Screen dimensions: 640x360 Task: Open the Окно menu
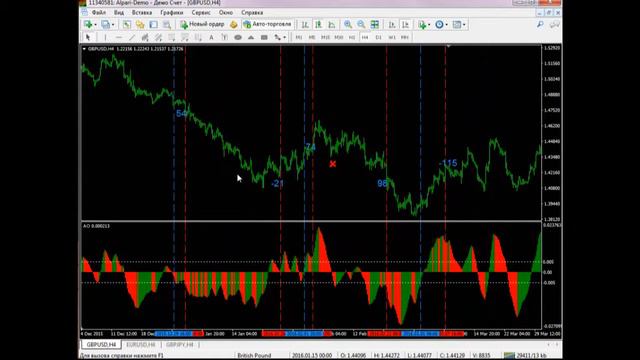click(226, 13)
